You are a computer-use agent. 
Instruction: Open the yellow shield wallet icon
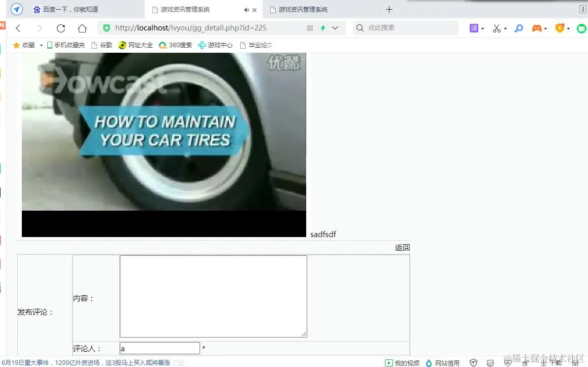[x=560, y=28]
